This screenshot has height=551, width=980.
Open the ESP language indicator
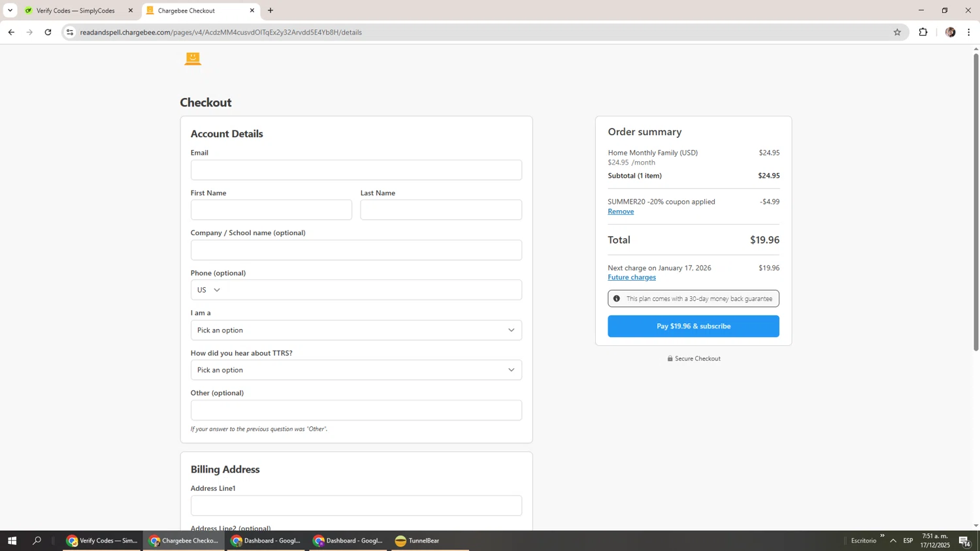[908, 541]
